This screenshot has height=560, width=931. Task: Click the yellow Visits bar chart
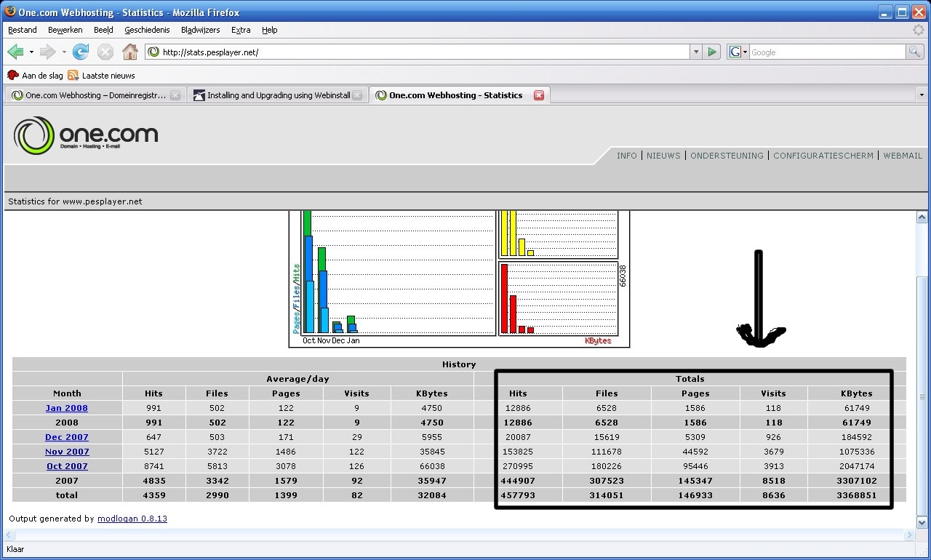[558, 233]
